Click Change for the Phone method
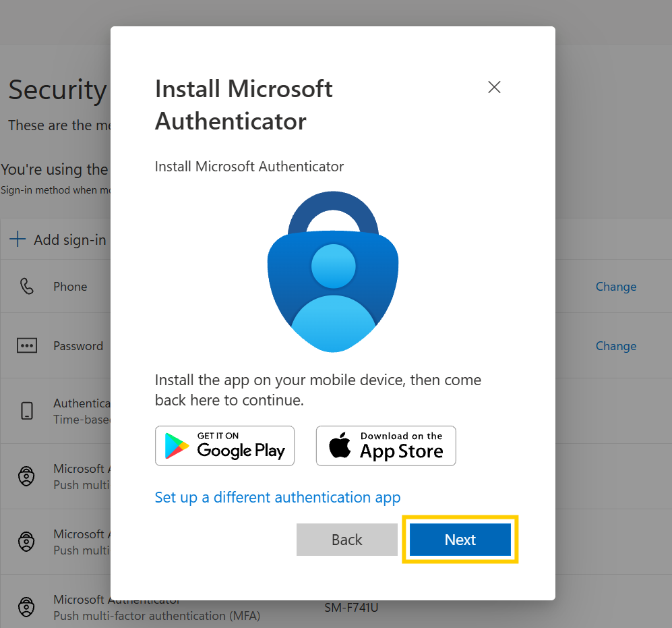This screenshot has height=628, width=672. 616,287
